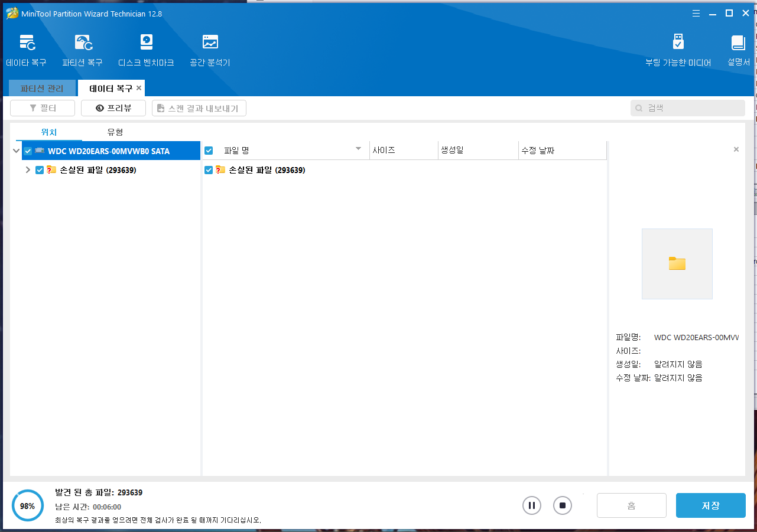The image size is (757, 532).
Task: Open 부팅 가능한 미디어 builder
Action: 678,50
